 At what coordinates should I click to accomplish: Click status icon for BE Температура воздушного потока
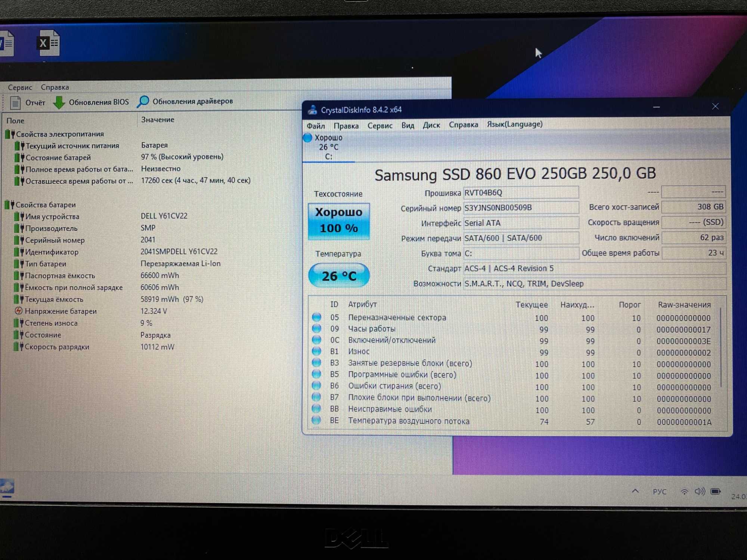coord(316,420)
